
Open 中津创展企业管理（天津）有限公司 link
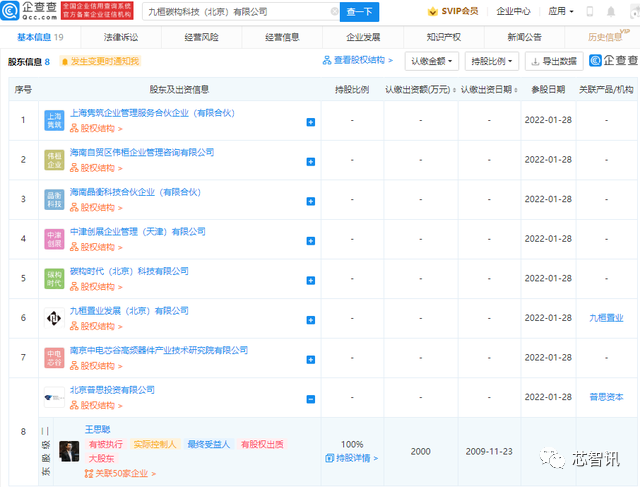pos(138,232)
